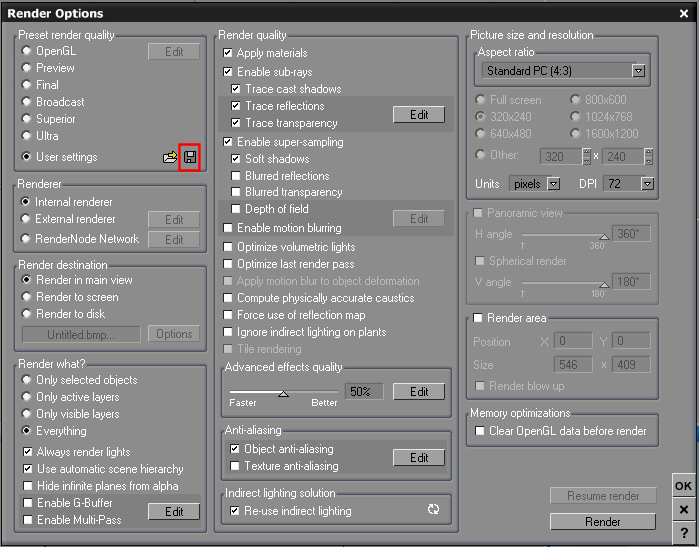This screenshot has width=699, height=547.
Task: Click Edit for Advanced effects quality
Action: pyautogui.click(x=419, y=391)
